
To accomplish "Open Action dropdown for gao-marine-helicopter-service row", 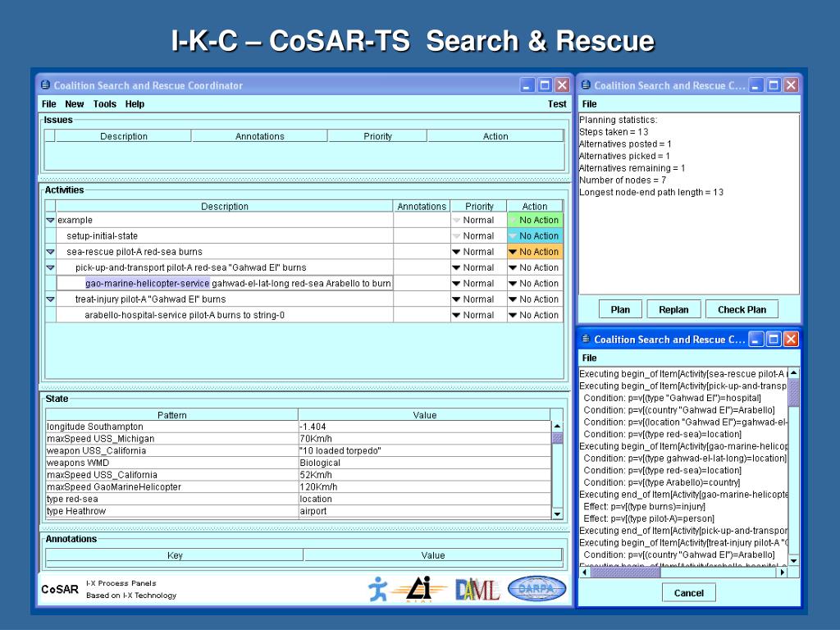I will [x=535, y=283].
